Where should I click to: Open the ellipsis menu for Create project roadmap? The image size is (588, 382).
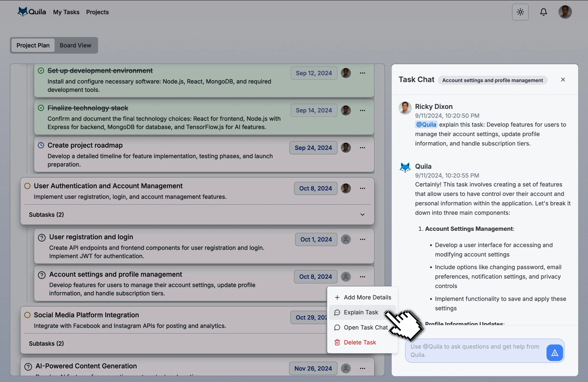tap(362, 147)
